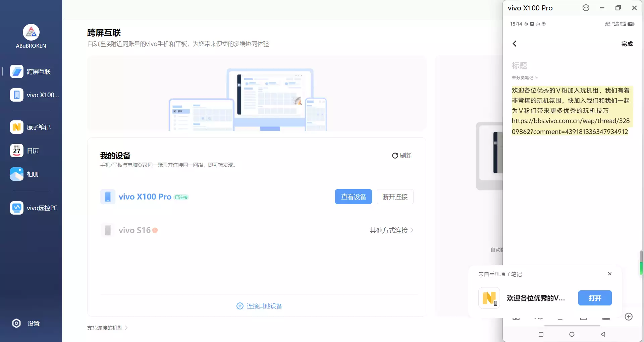This screenshot has height=342, width=644.
Task: Click the vivo S16 warning icon
Action: coord(155,230)
